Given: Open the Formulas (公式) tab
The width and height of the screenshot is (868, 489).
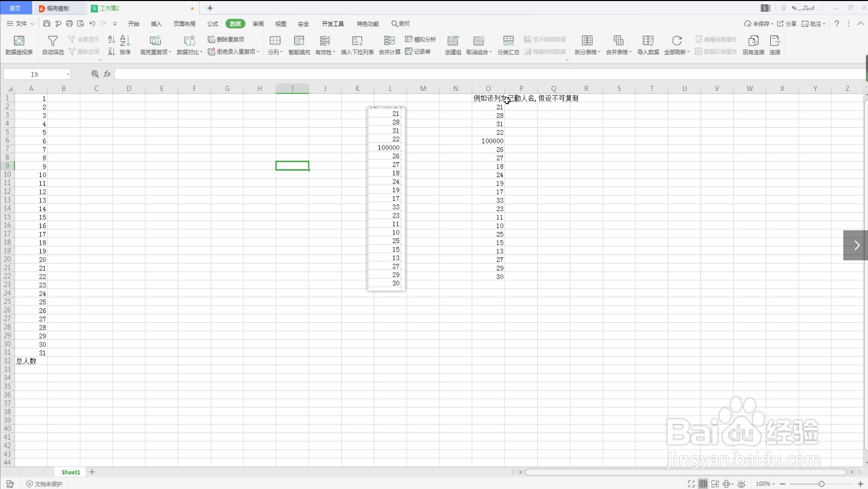Looking at the screenshot, I should [213, 24].
